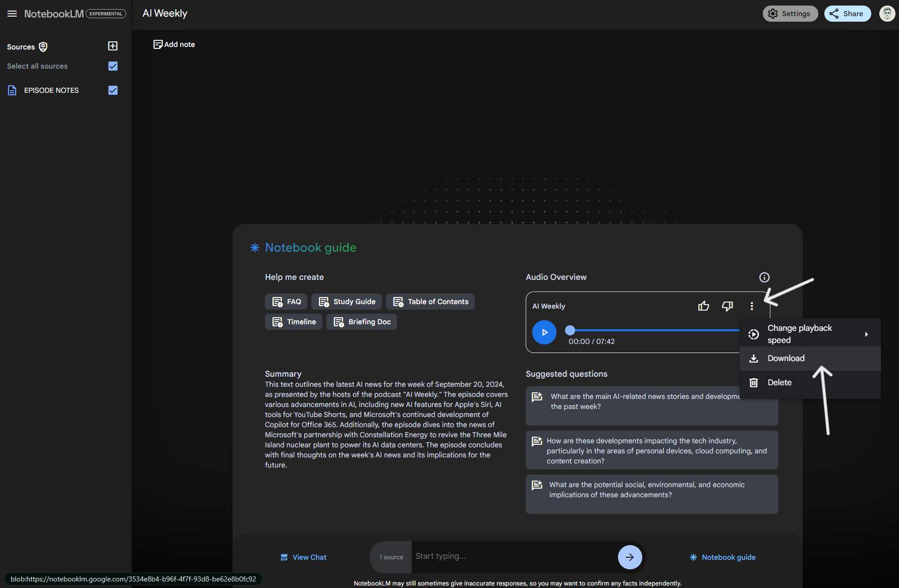The height and width of the screenshot is (588, 899).
Task: Open the audio three-dot more menu
Action: click(752, 306)
